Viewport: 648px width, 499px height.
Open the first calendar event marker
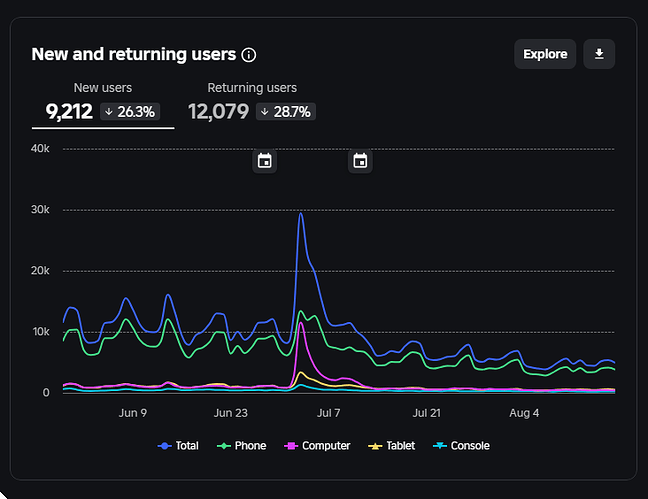[x=264, y=161]
